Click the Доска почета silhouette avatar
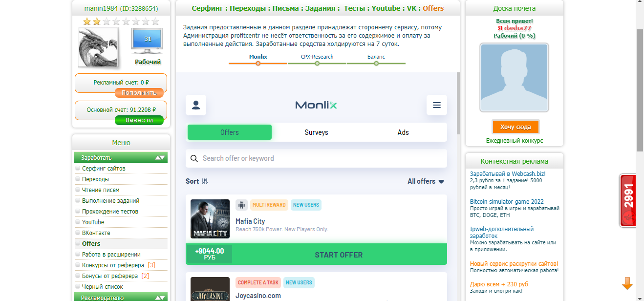This screenshot has width=644, height=301. (514, 78)
